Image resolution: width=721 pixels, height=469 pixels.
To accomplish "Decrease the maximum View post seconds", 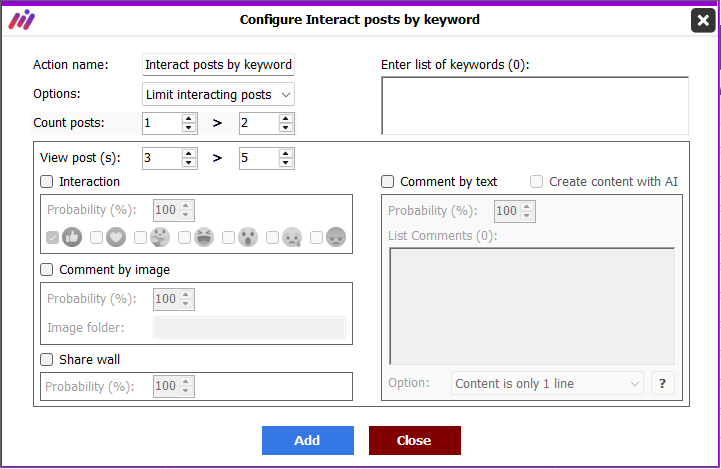I will pyautogui.click(x=286, y=163).
